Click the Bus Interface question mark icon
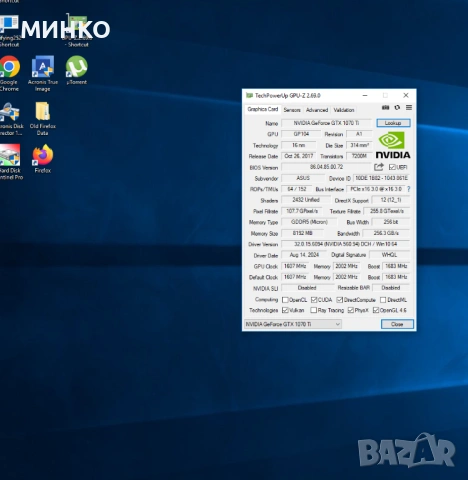 pos(409,189)
